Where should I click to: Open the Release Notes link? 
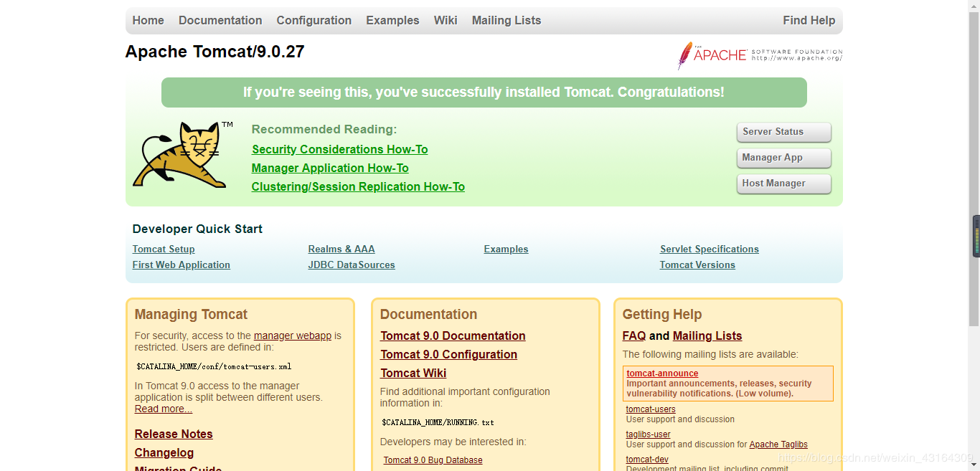coord(174,434)
